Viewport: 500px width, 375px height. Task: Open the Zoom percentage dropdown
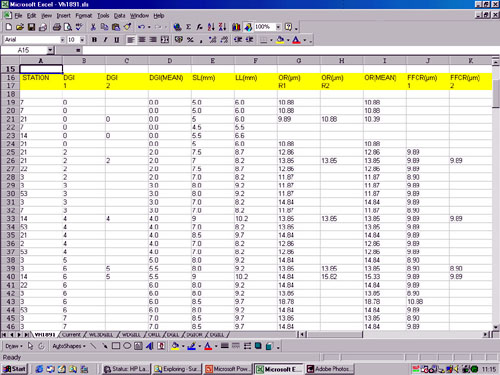[x=278, y=27]
